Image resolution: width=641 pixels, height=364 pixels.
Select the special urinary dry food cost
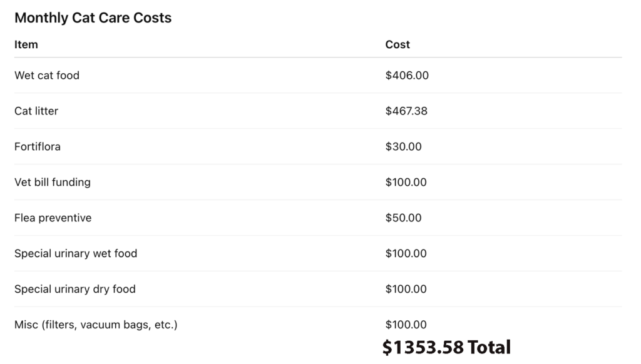(406, 290)
